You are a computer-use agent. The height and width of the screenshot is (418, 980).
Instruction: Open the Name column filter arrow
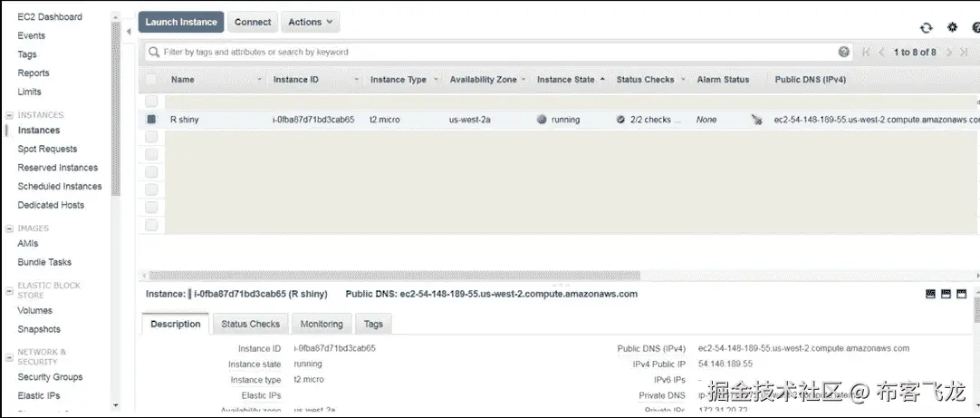(259, 80)
